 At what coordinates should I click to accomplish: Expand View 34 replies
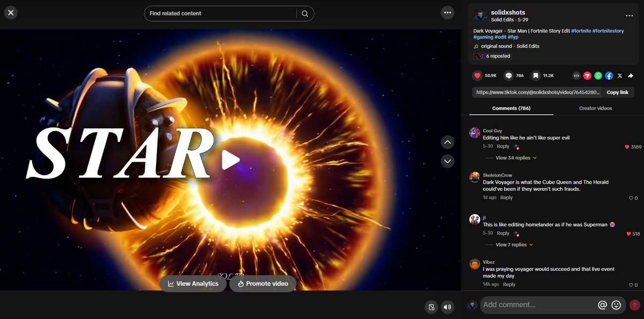click(x=516, y=158)
